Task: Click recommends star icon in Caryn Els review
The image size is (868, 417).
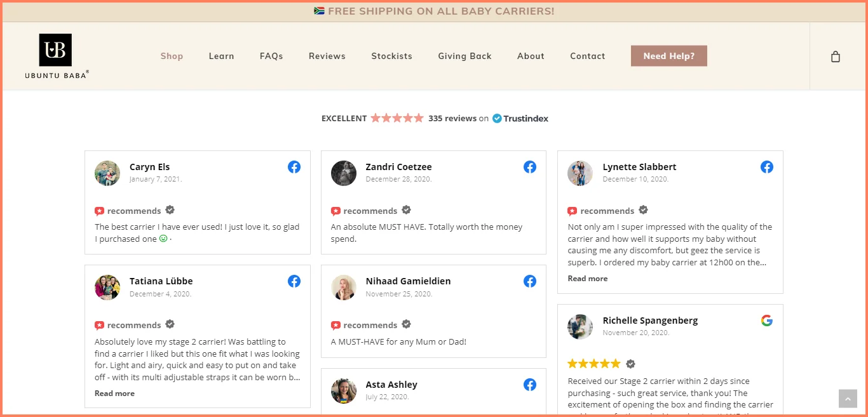Action: point(99,211)
